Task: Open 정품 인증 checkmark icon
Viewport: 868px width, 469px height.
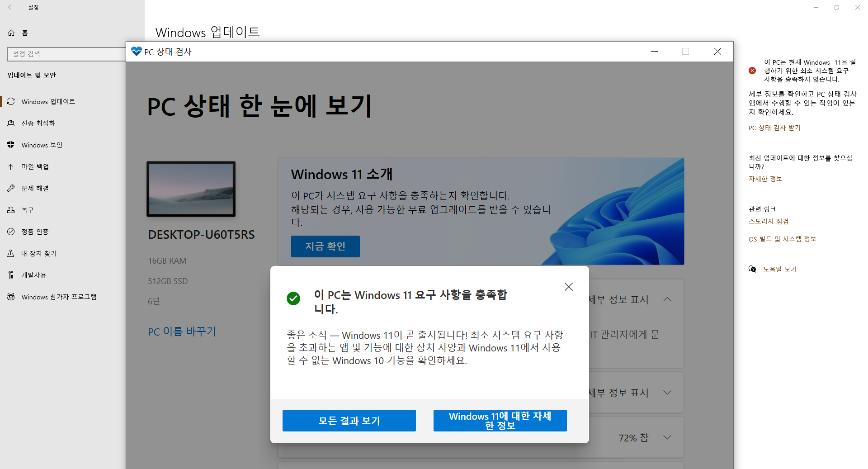Action: [11, 232]
